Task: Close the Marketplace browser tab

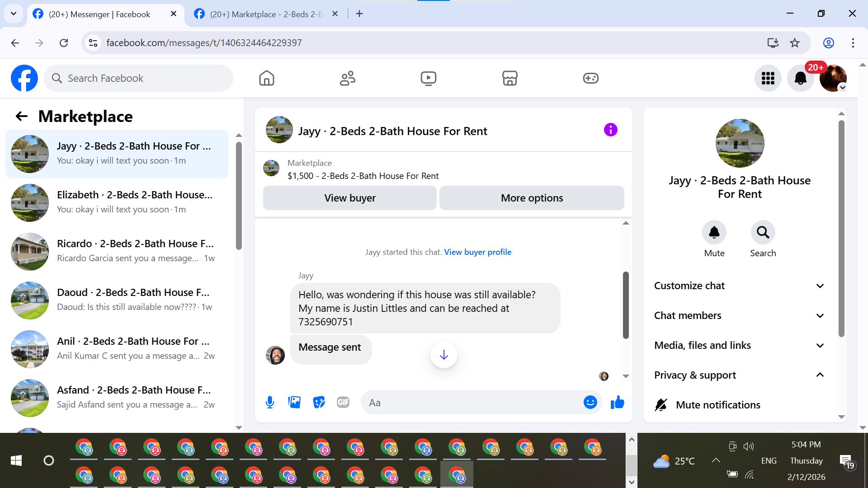Action: click(x=335, y=14)
